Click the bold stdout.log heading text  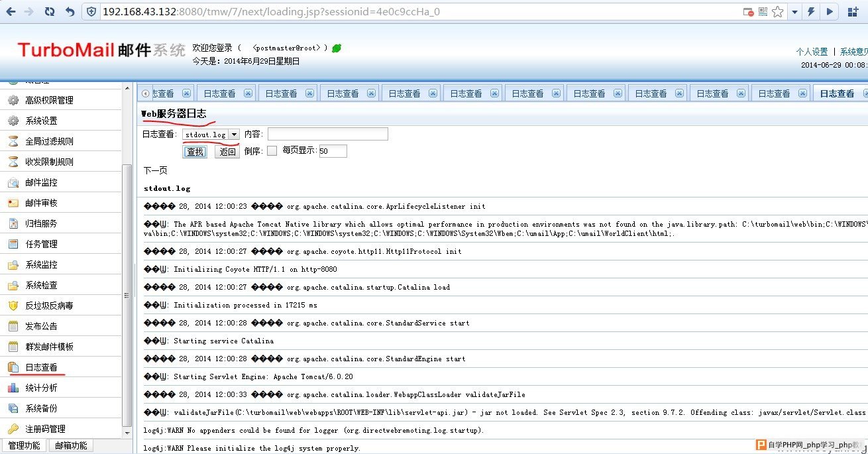pos(167,188)
